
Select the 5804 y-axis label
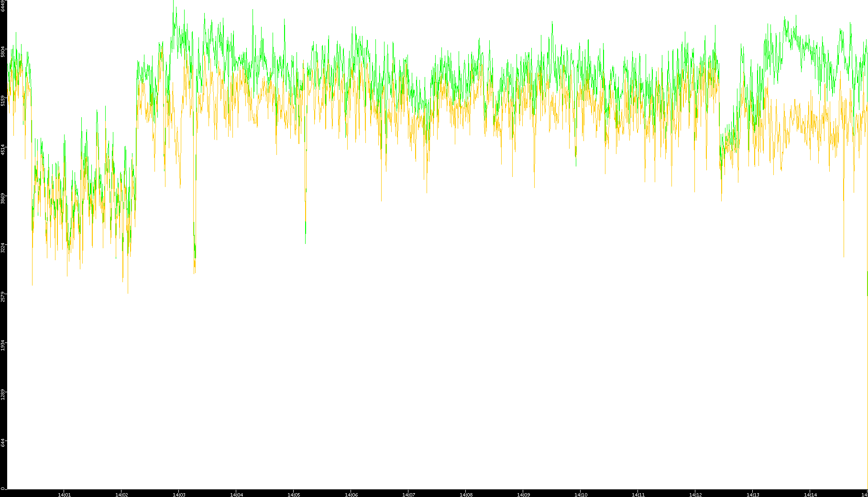click(3, 52)
